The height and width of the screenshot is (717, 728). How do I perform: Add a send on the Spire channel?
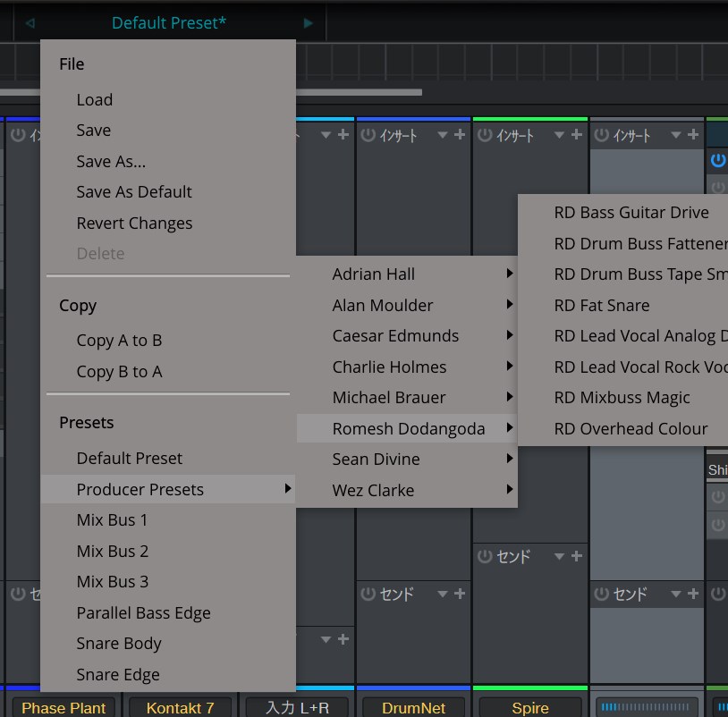tap(576, 556)
